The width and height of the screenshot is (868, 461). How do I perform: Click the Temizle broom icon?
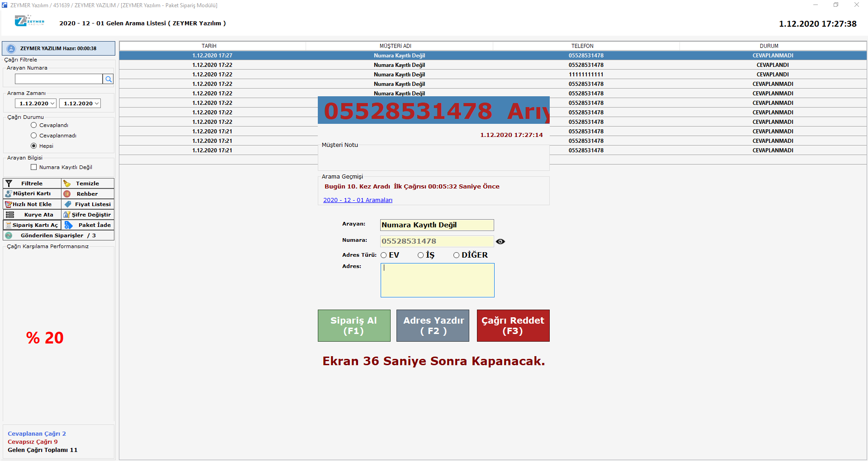[67, 183]
